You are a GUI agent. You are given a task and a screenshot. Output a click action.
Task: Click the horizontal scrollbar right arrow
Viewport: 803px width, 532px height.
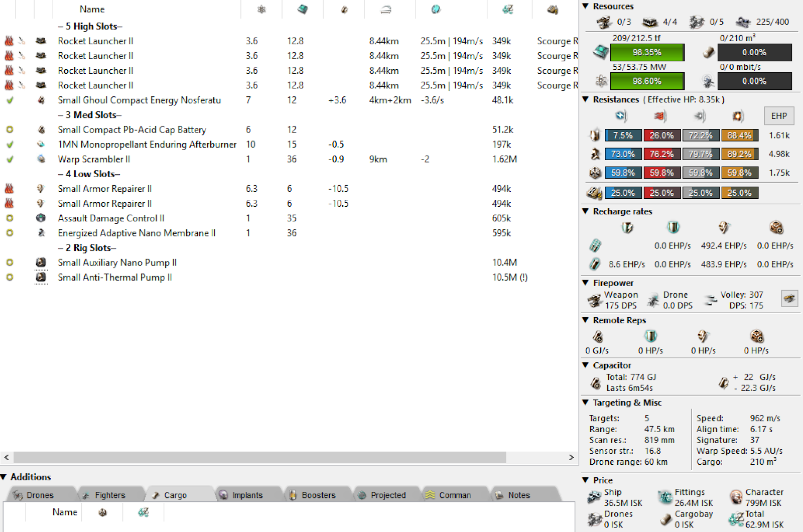click(x=571, y=457)
